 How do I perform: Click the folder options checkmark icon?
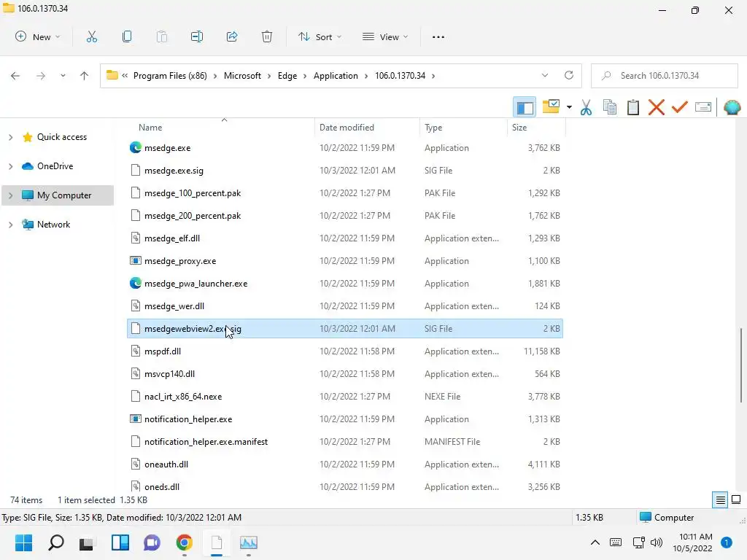551,106
